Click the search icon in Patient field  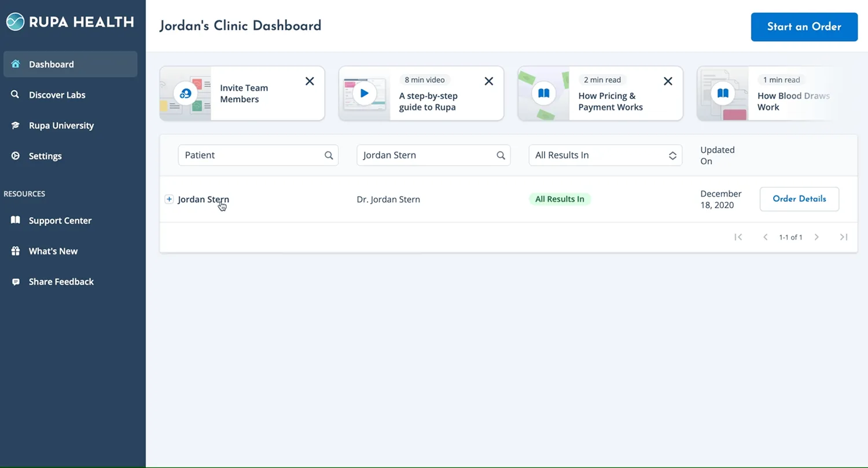click(x=329, y=155)
